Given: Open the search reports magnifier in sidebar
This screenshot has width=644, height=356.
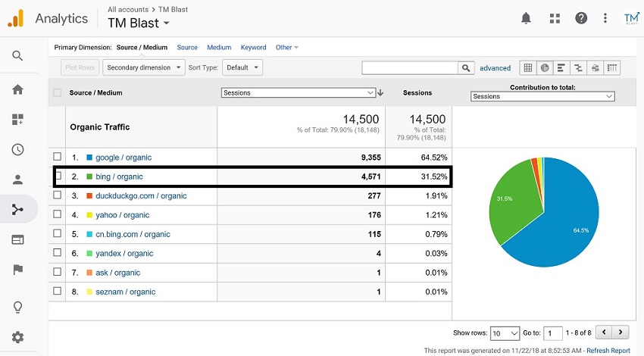Looking at the screenshot, I should coord(17,55).
